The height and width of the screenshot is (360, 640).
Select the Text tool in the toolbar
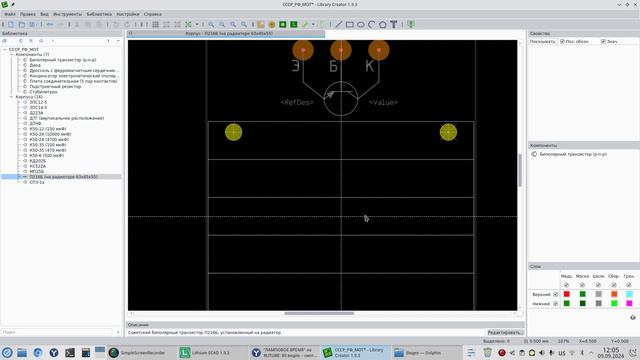[x=393, y=24]
